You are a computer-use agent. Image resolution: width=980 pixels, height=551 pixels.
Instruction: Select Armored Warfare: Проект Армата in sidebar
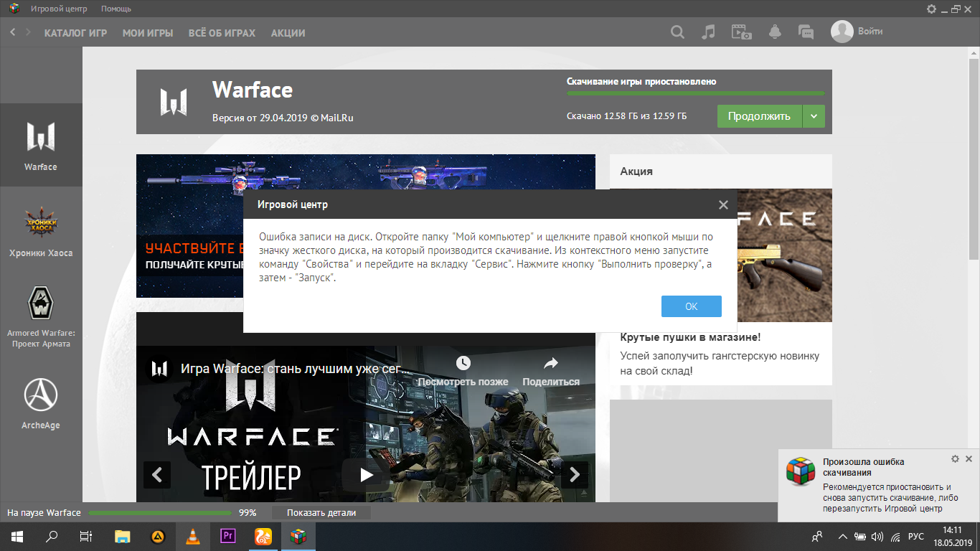[x=41, y=317]
